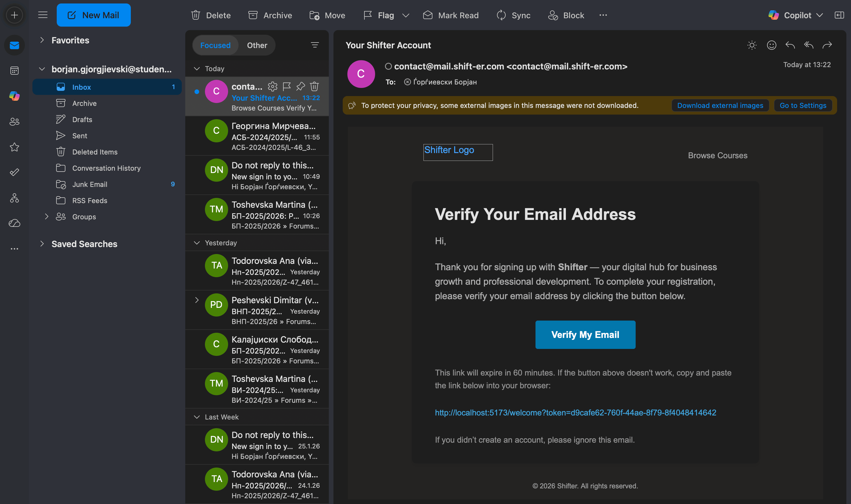This screenshot has width=851, height=504.
Task: Open the Flag dropdown arrow
Action: (x=406, y=15)
